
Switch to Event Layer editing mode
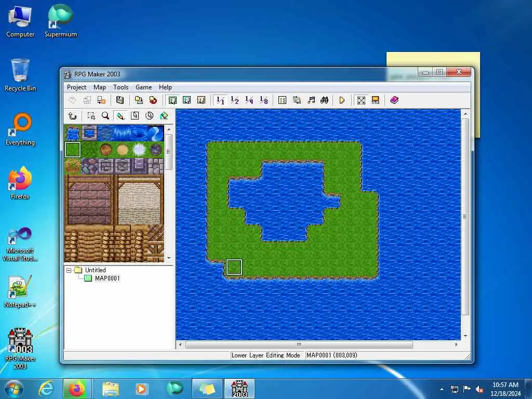tap(201, 100)
